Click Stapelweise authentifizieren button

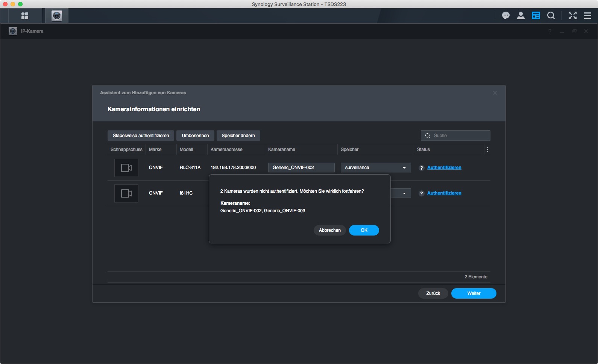click(x=141, y=136)
